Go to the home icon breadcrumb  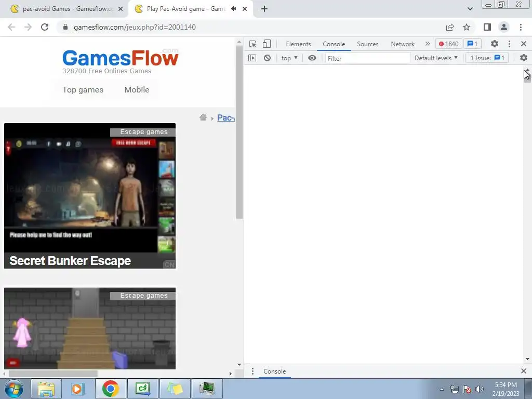pyautogui.click(x=203, y=117)
